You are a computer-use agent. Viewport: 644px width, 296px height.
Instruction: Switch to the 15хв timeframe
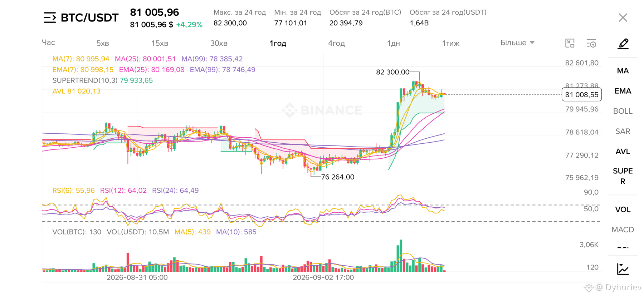coord(160,43)
